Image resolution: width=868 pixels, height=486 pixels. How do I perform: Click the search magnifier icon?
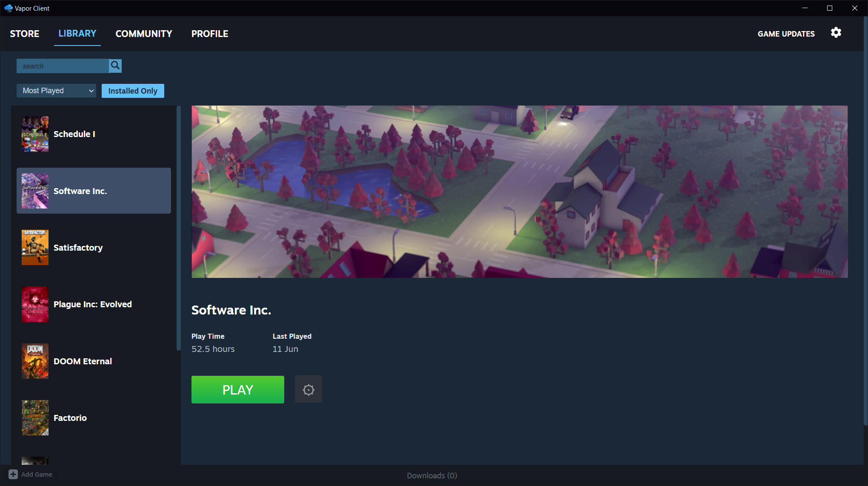[x=115, y=66]
